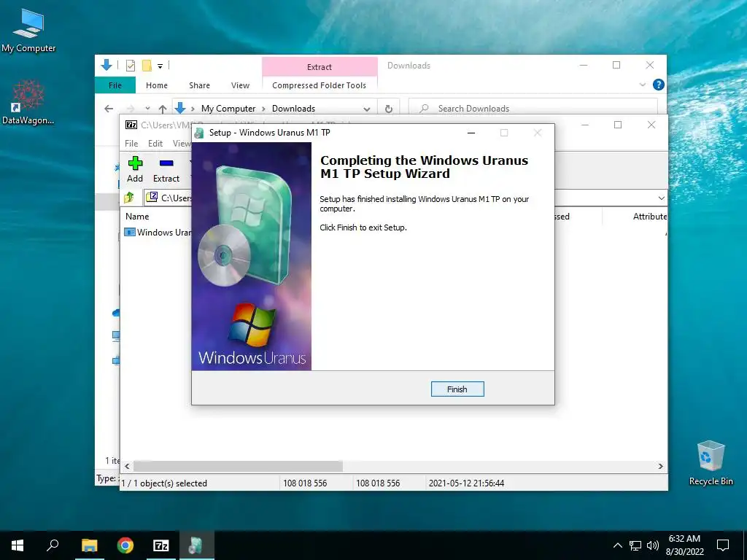Click the Search Downloads field
The height and width of the screenshot is (560, 747).
click(x=533, y=109)
